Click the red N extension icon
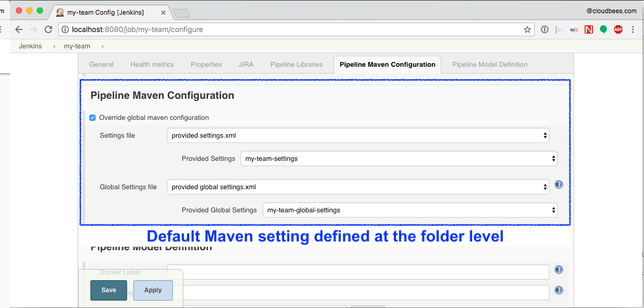Image resolution: width=644 pixels, height=308 pixels. [x=589, y=29]
